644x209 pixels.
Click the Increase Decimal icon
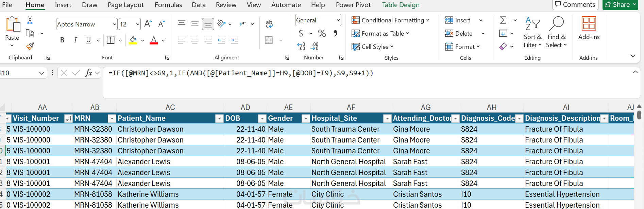click(301, 46)
